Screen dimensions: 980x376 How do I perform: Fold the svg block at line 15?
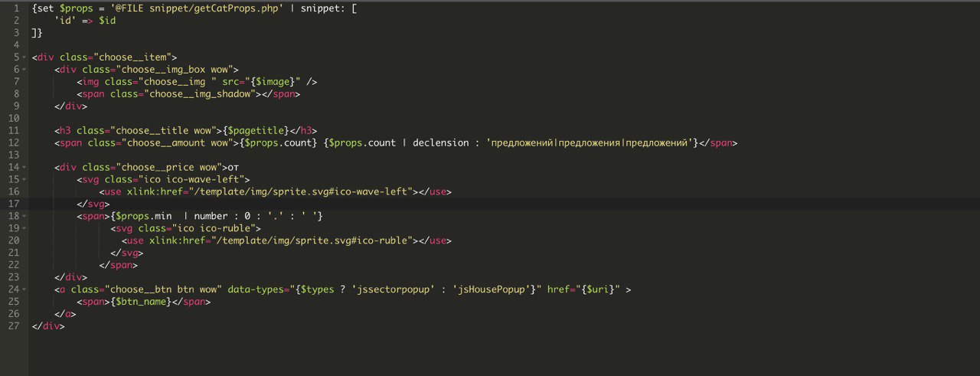tap(25, 179)
